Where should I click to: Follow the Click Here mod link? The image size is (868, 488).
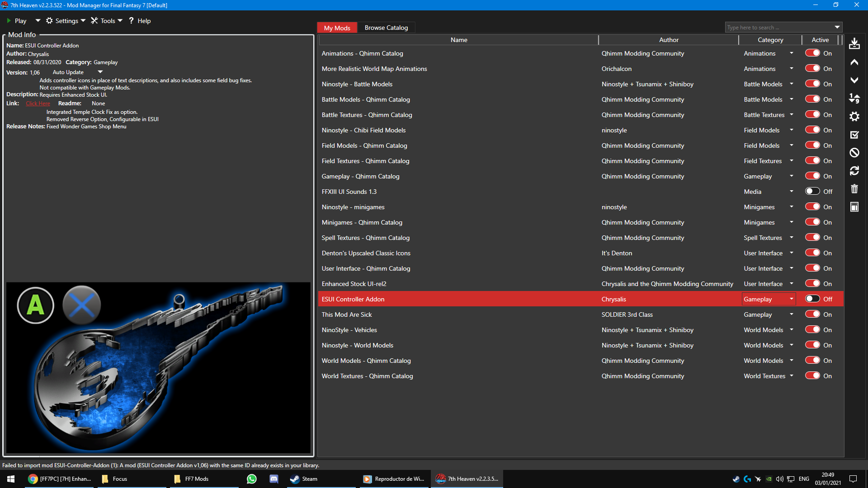click(x=38, y=103)
